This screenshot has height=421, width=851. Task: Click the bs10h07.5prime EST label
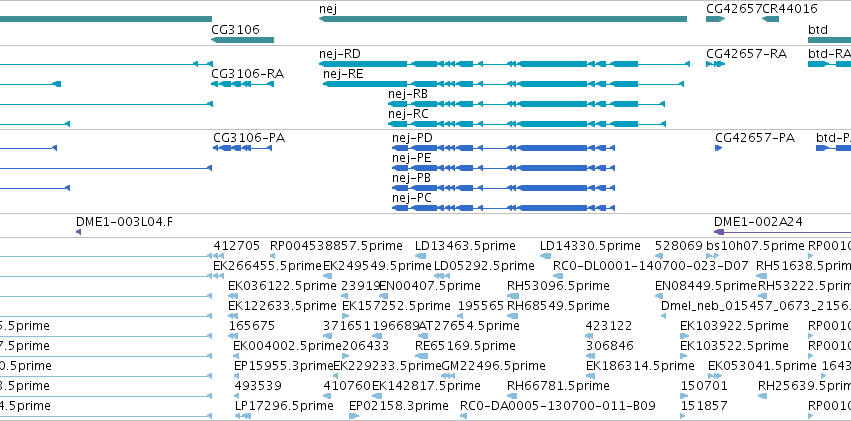[755, 246]
